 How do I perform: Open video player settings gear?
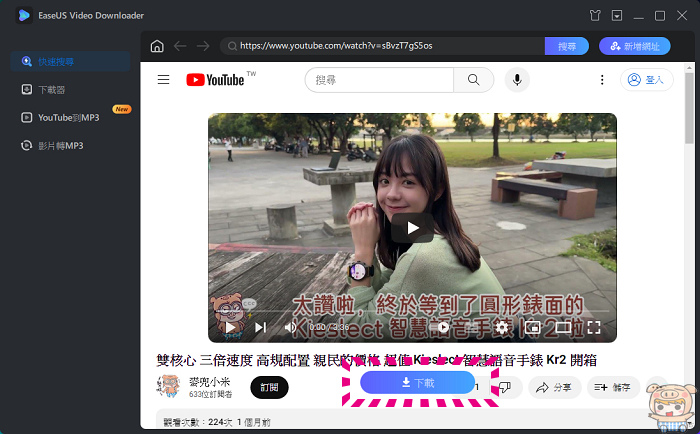tap(501, 327)
